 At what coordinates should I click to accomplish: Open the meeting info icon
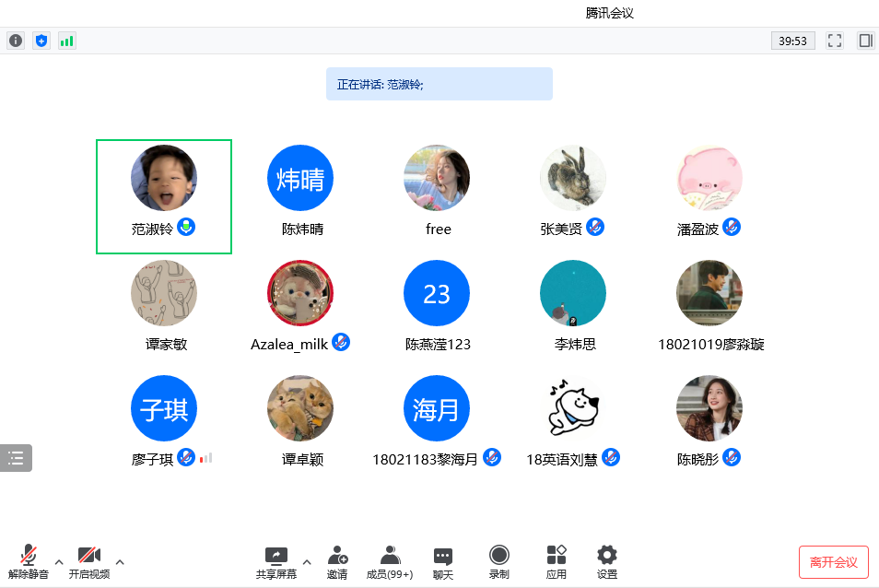(x=16, y=41)
